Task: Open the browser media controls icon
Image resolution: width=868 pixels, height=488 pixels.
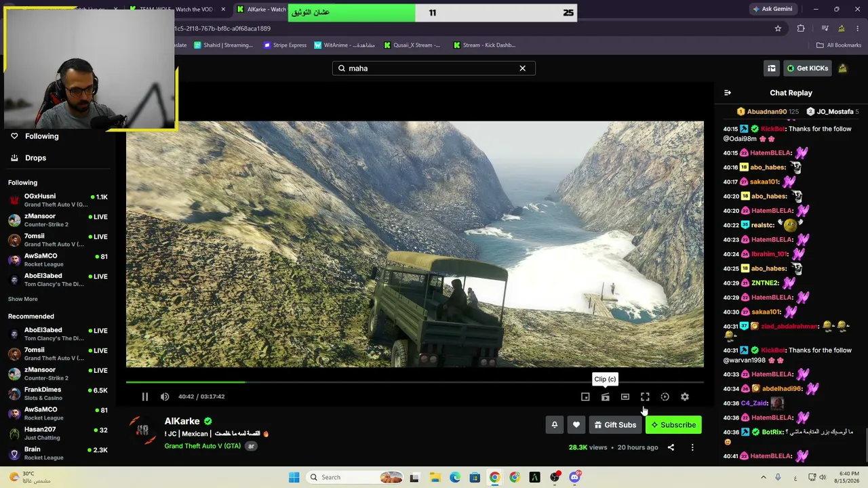Action: (x=825, y=28)
